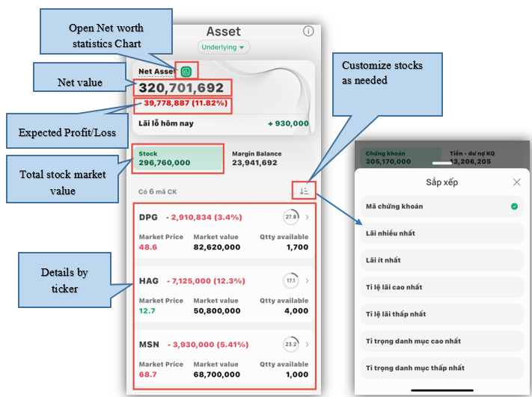Switch to the Margin Balance tab
This screenshot has height=397, width=532.
coord(269,158)
